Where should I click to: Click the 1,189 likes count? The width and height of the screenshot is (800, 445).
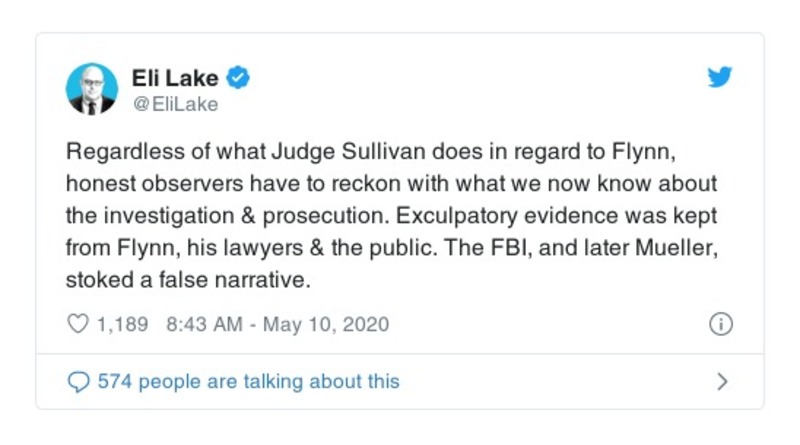pos(122,324)
